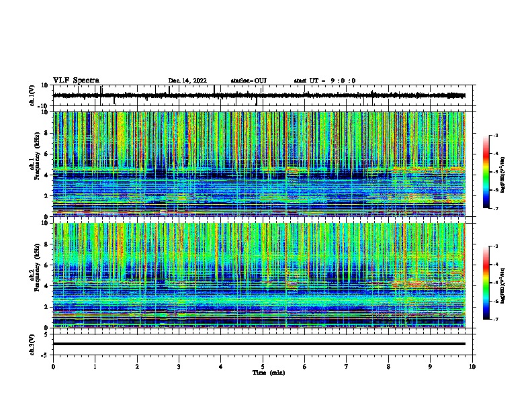
Task: Click the "ch.1(V)" waveform axis label
Action: [32, 95]
